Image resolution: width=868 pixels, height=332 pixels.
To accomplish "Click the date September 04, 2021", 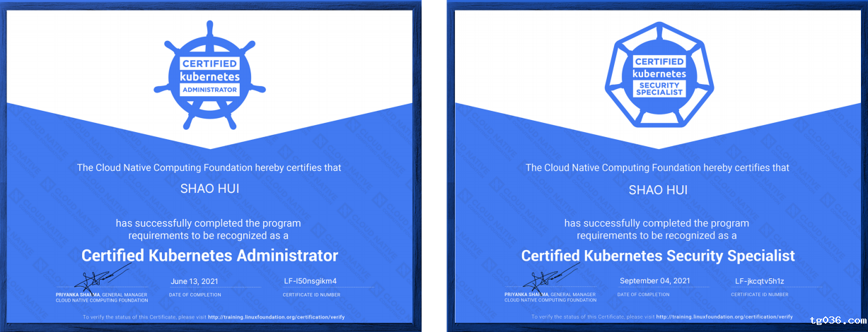I will pyautogui.click(x=655, y=281).
